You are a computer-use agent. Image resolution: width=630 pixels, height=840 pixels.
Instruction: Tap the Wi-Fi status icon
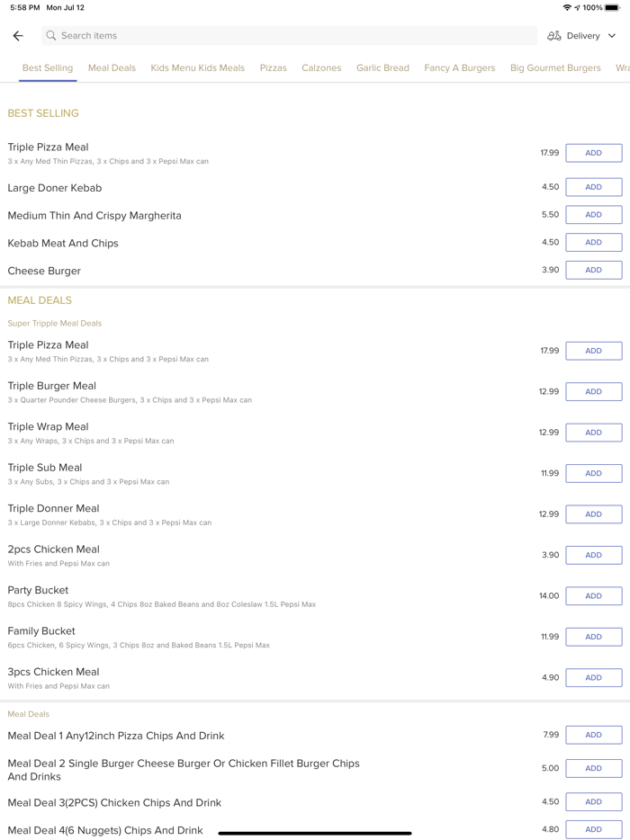click(x=566, y=7)
